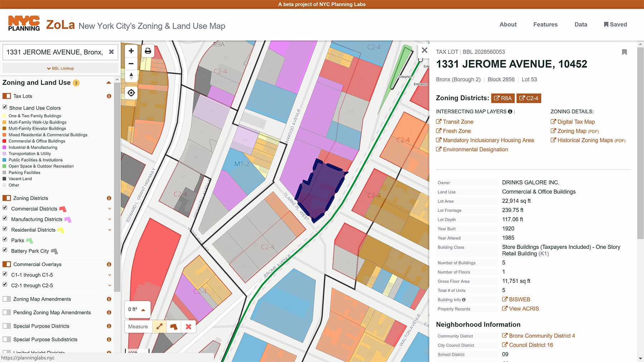Screen dimensions: 644x362
Task: Clear the address search field
Action: click(111, 52)
